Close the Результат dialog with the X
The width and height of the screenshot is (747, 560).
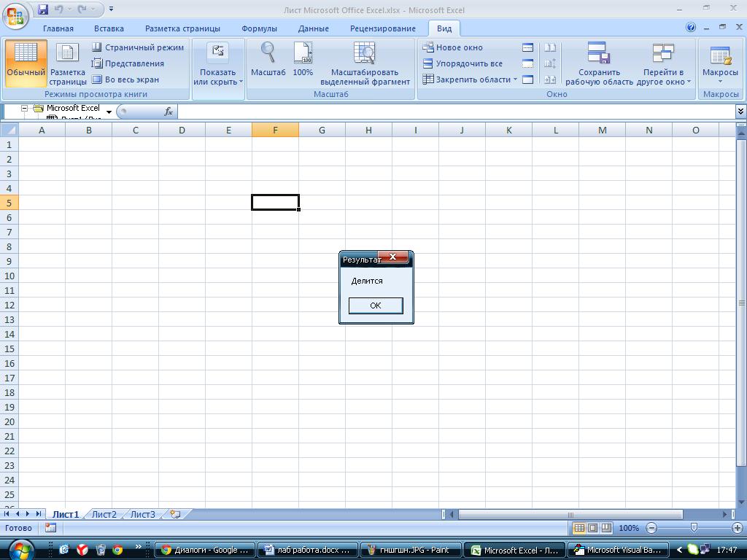point(393,257)
